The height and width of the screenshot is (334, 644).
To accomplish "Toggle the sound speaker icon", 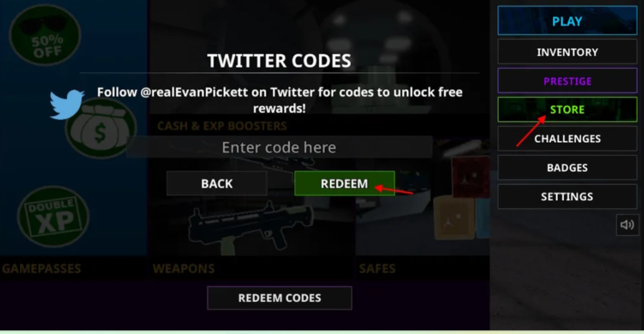I will coord(627,225).
